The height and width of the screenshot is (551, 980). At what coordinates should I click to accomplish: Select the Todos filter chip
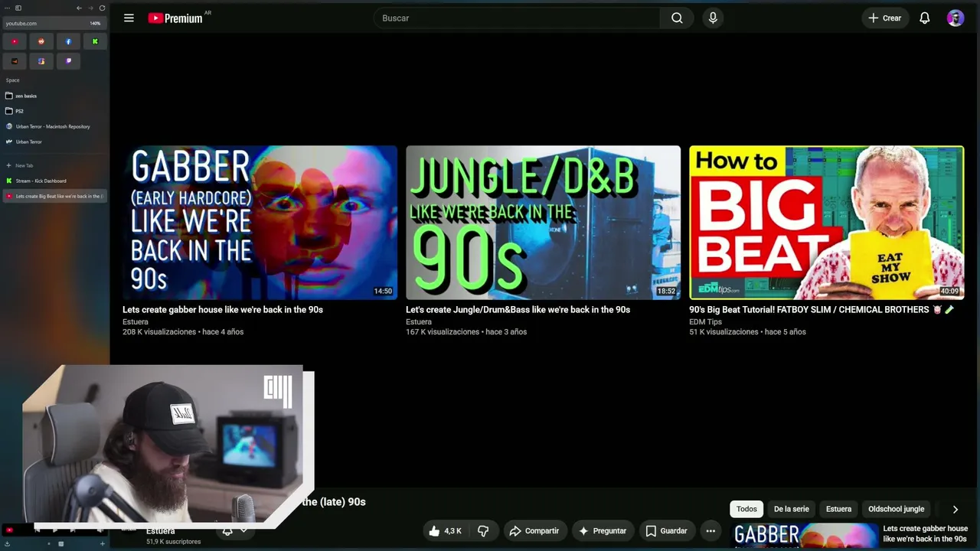point(746,509)
